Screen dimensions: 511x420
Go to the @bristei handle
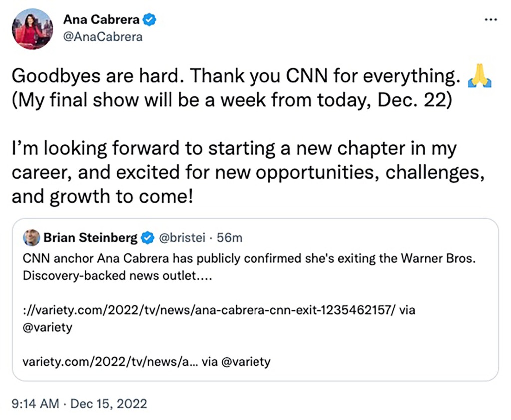(x=181, y=238)
